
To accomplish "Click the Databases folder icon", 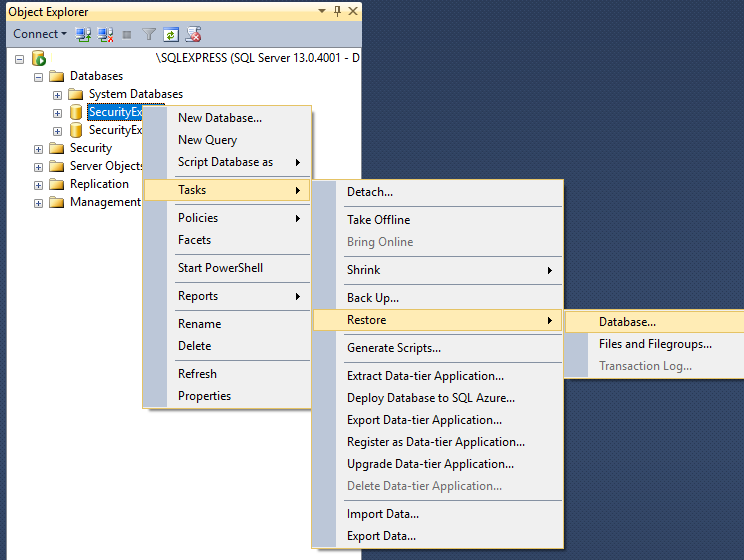I will (56, 76).
